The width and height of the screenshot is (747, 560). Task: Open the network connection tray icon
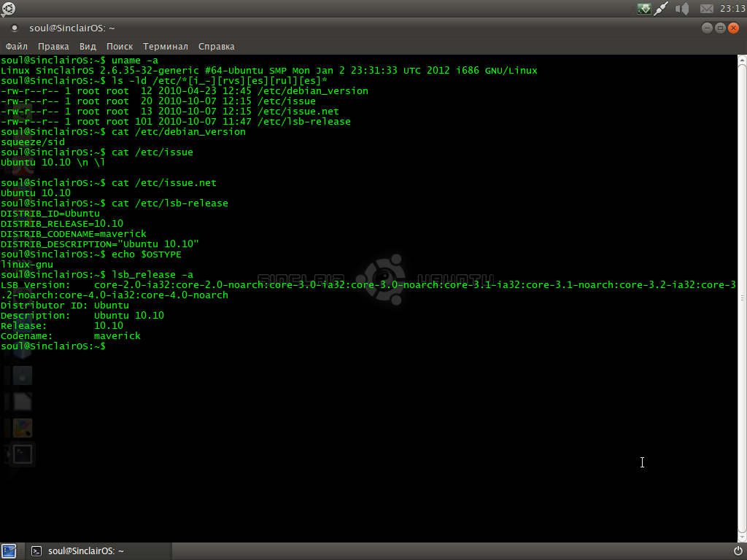tap(661, 8)
